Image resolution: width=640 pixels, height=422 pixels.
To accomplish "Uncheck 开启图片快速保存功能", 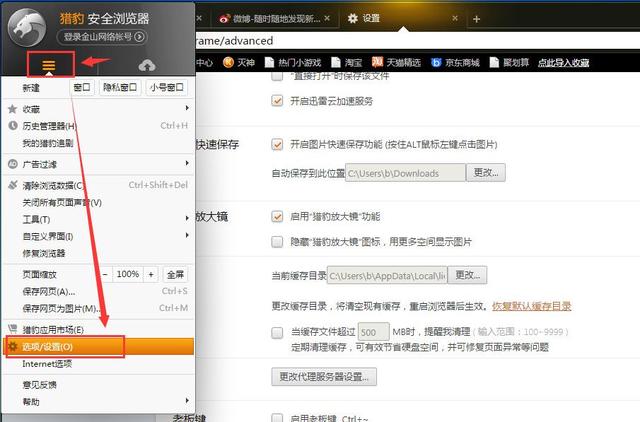I will pyautogui.click(x=277, y=144).
